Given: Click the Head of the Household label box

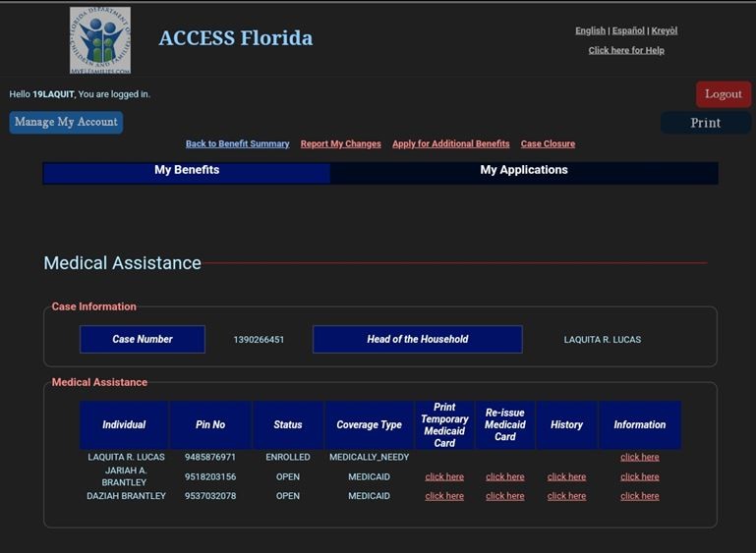Looking at the screenshot, I should click(418, 339).
